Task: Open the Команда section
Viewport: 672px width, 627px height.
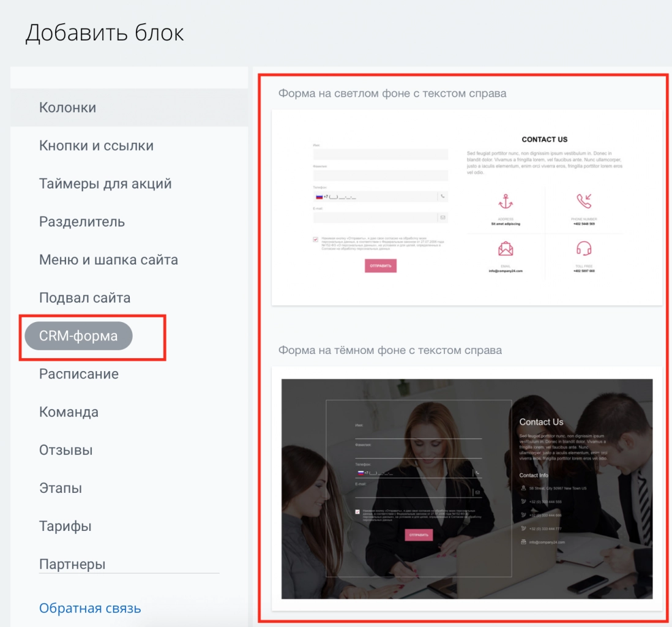Action: click(x=69, y=411)
